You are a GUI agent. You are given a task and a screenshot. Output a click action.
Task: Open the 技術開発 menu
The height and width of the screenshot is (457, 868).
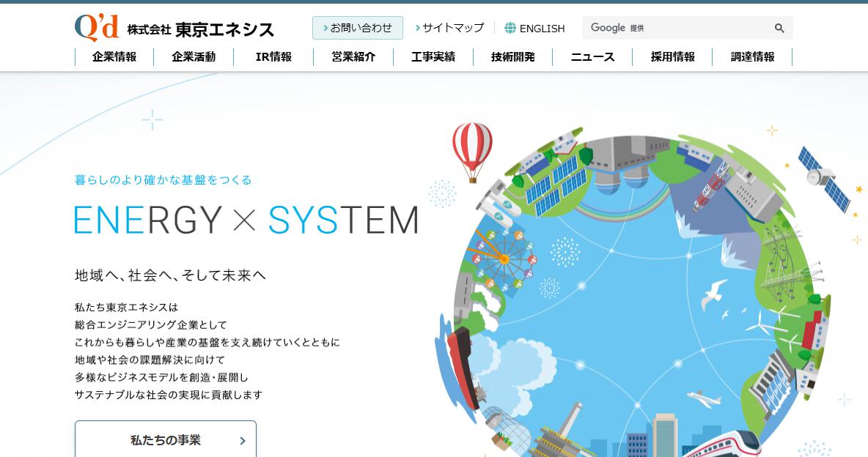tap(512, 57)
